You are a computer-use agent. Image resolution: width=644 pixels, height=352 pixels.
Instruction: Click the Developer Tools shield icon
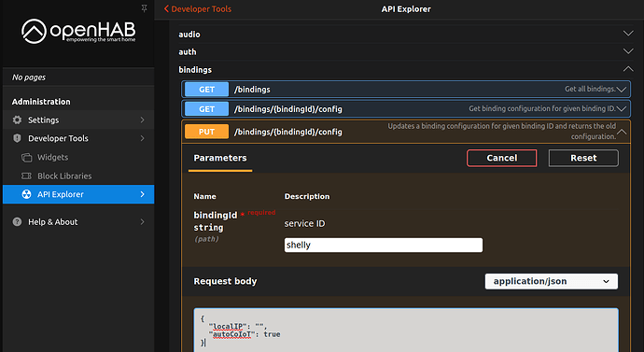click(x=17, y=138)
